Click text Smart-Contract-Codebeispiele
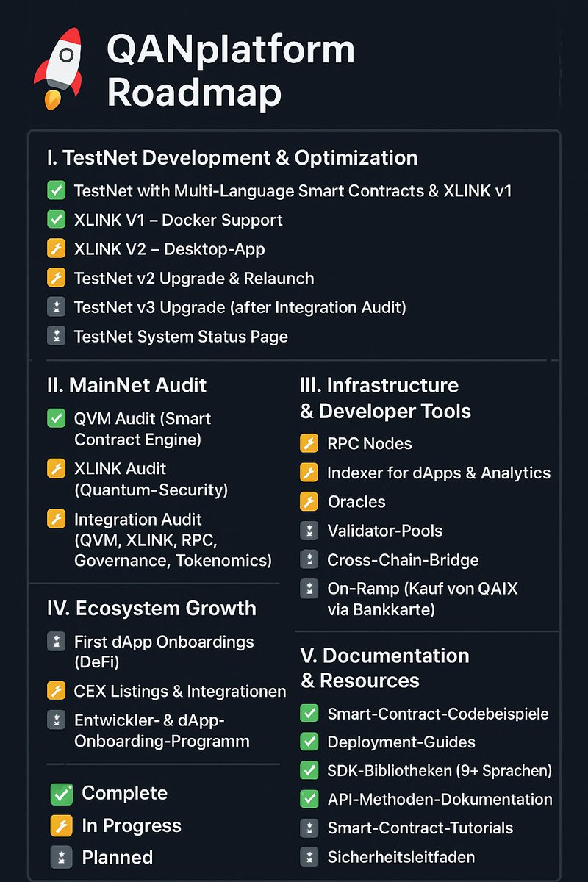 [438, 714]
